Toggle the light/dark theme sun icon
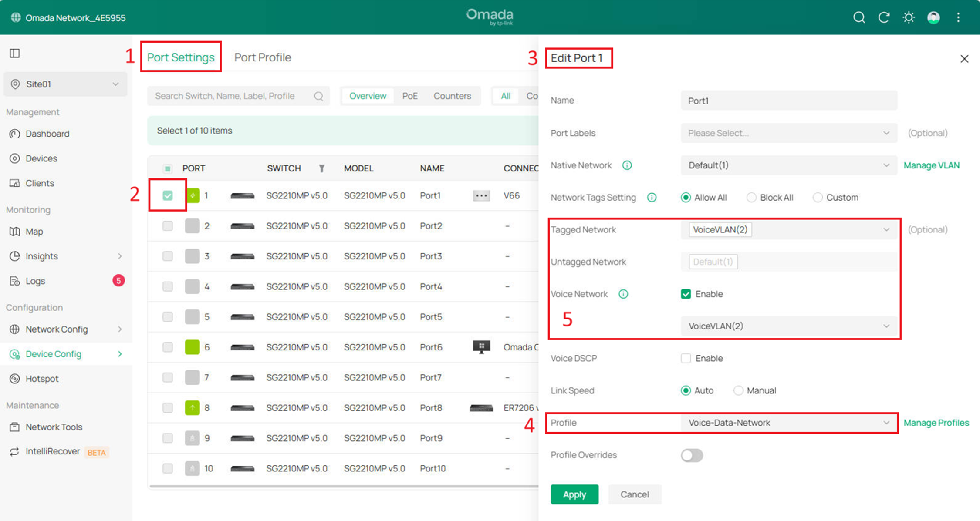This screenshot has width=980, height=521. coord(909,17)
